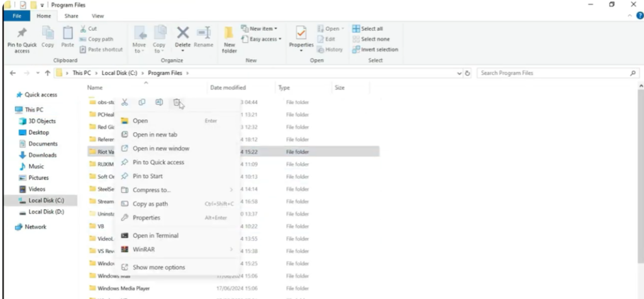Click the Cut scissors icon in context menu

125,103
